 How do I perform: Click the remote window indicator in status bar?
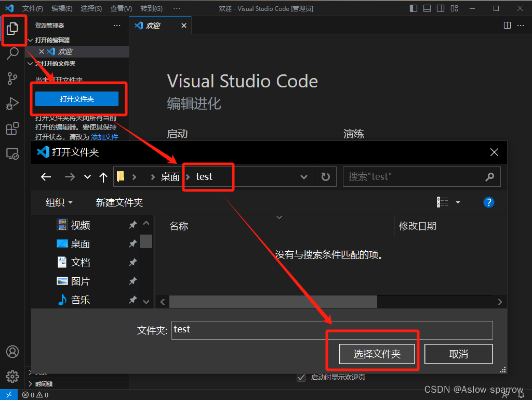(x=9, y=395)
